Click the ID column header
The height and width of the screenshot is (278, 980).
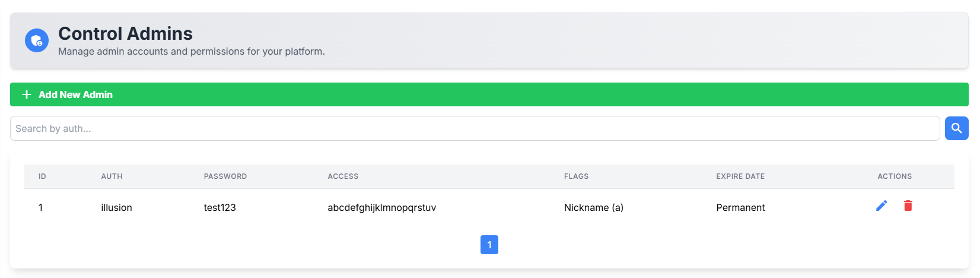(x=42, y=176)
